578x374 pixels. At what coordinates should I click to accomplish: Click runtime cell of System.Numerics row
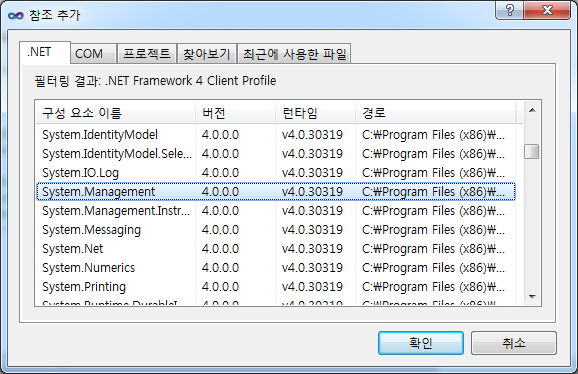click(312, 268)
